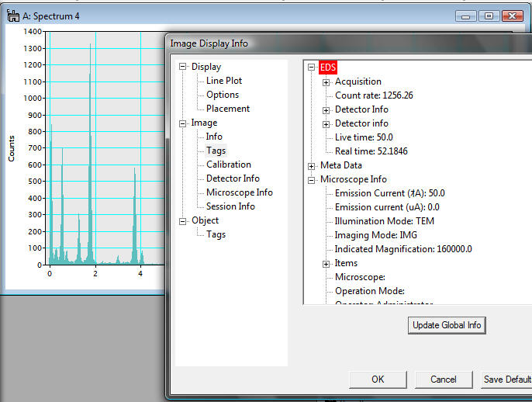
Task: Collapse the EDS tag group
Action: click(311, 68)
